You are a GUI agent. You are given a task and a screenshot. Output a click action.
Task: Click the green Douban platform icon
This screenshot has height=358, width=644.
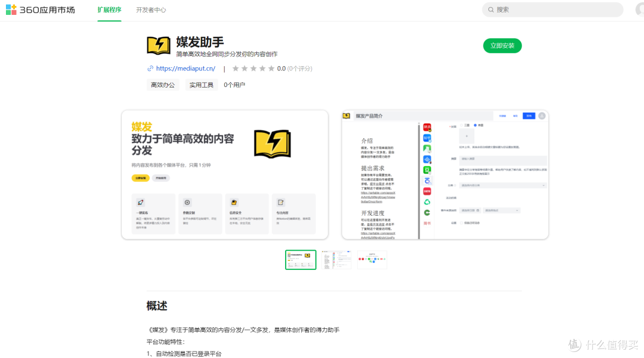click(x=427, y=170)
